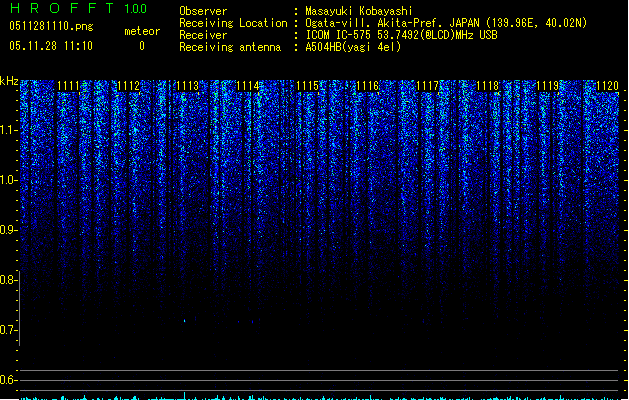This screenshot has height=400, width=629.
Task: Click the 1.1 kHz axis tick label
Action: click(8, 131)
